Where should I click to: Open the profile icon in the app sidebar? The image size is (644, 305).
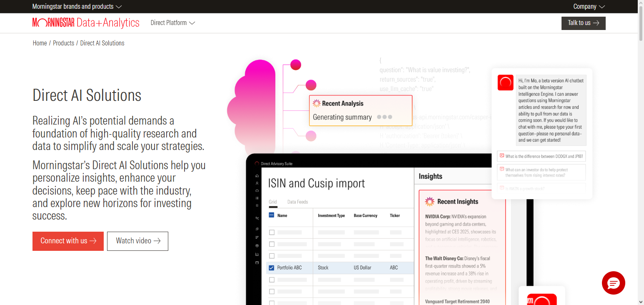[x=257, y=183]
